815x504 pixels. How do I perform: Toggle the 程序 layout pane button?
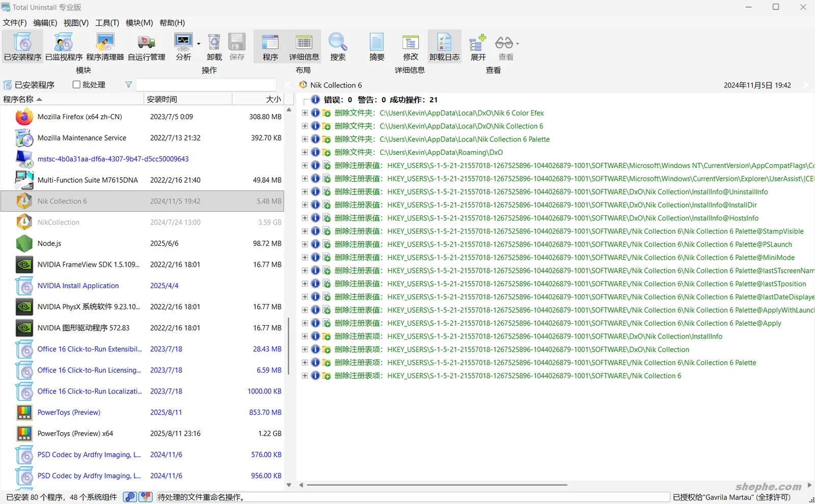270,47
